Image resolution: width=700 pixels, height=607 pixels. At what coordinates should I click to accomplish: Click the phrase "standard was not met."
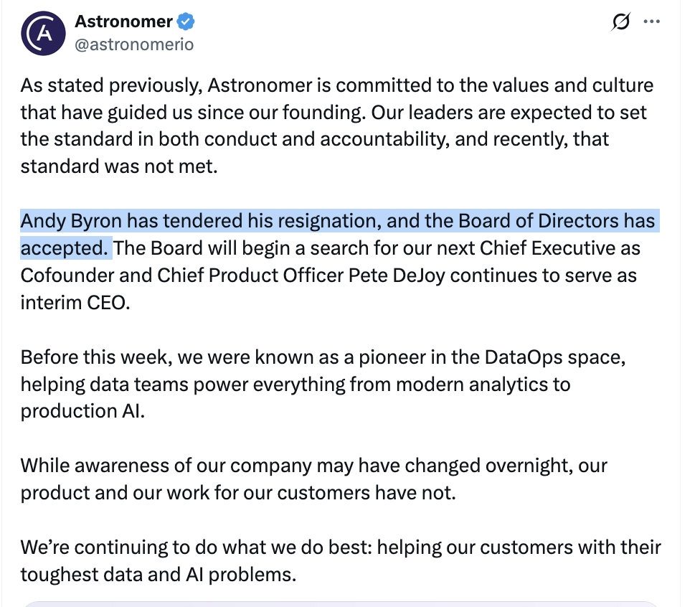point(119,166)
